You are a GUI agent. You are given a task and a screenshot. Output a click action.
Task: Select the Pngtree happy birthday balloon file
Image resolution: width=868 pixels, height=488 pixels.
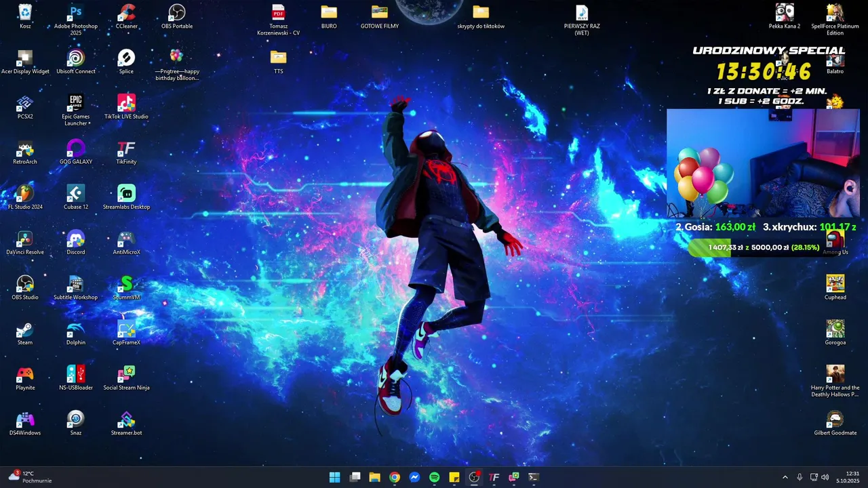(x=177, y=65)
